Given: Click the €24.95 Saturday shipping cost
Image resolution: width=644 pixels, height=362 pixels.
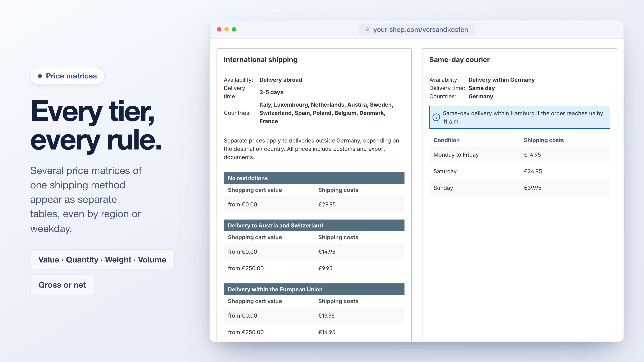Looking at the screenshot, I should [x=533, y=171].
